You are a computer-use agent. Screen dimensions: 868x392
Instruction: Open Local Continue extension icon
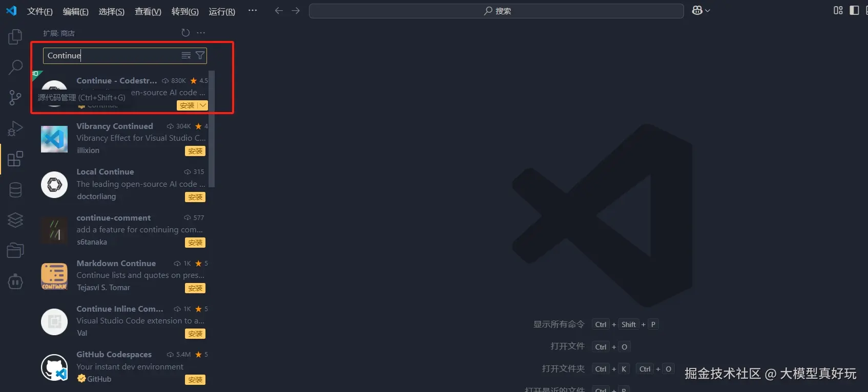tap(54, 185)
